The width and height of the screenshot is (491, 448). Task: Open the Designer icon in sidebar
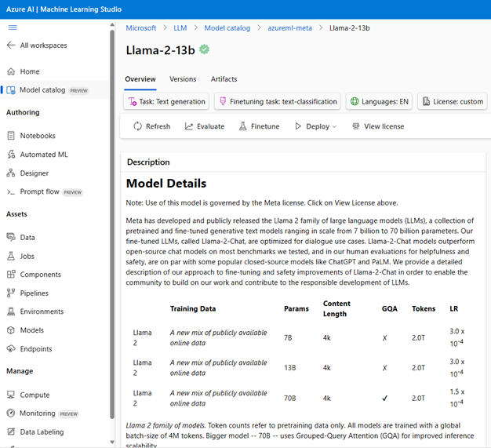tap(11, 173)
